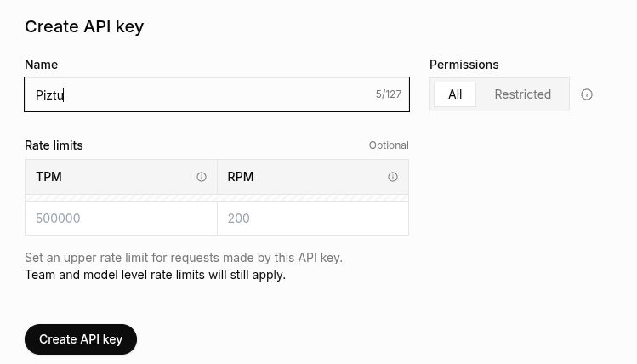Click the 5/127 character counter
Image resolution: width=637 pixels, height=364 pixels.
point(389,94)
